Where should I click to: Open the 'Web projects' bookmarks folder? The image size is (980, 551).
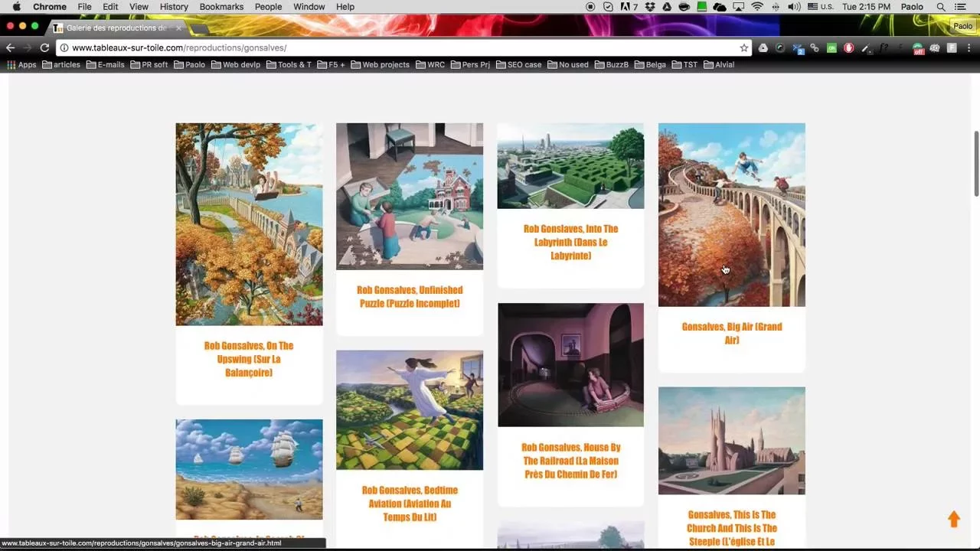[381, 65]
